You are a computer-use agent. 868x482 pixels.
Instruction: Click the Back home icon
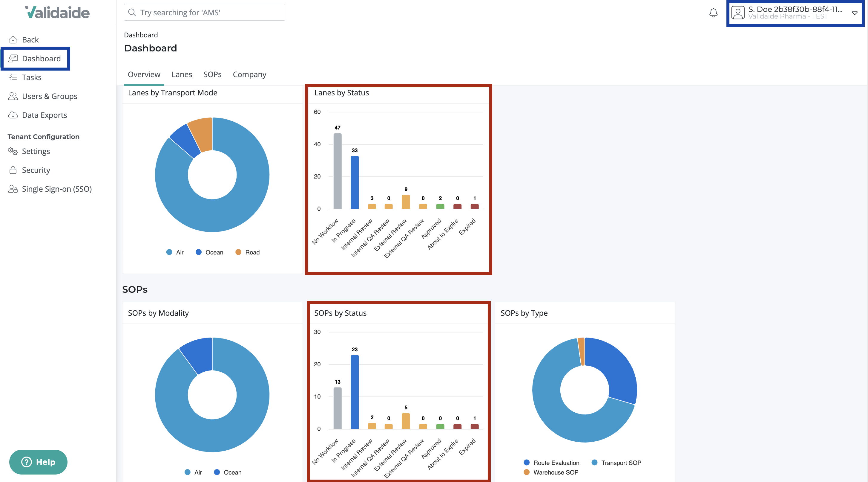tap(13, 40)
